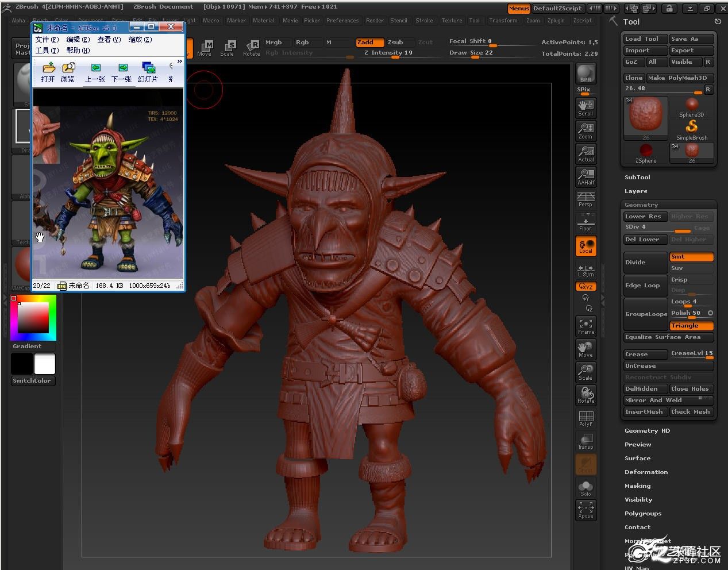Activate the Move transform mode in top shelf
The height and width of the screenshot is (570, 728).
(205, 48)
